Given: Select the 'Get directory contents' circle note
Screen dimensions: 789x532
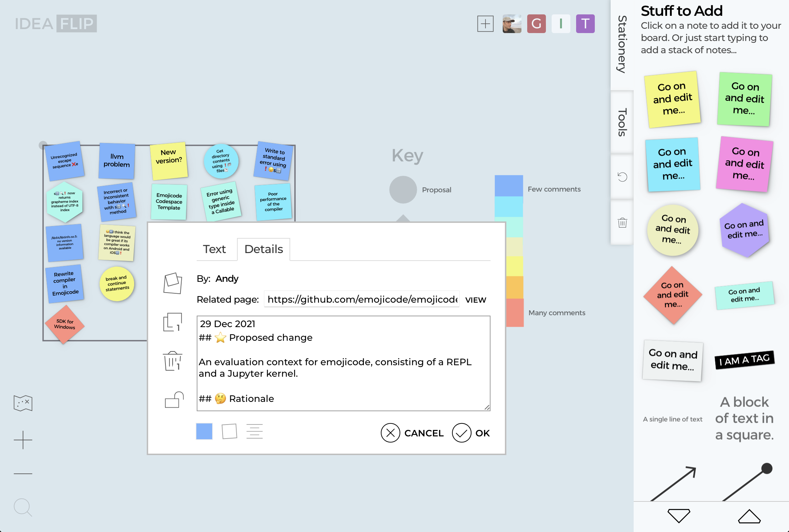Looking at the screenshot, I should pos(221,161).
